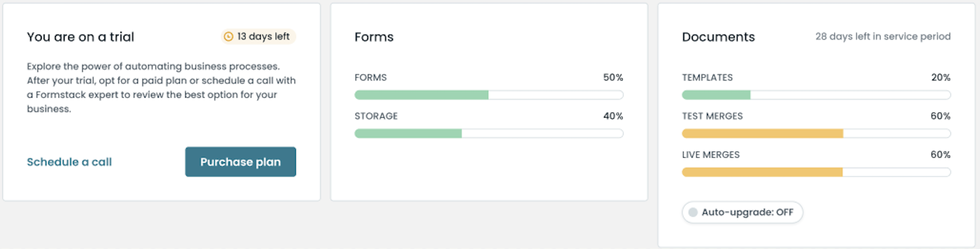Click the clock icon in trial badge
Image resolution: width=980 pixels, height=249 pixels.
228,37
